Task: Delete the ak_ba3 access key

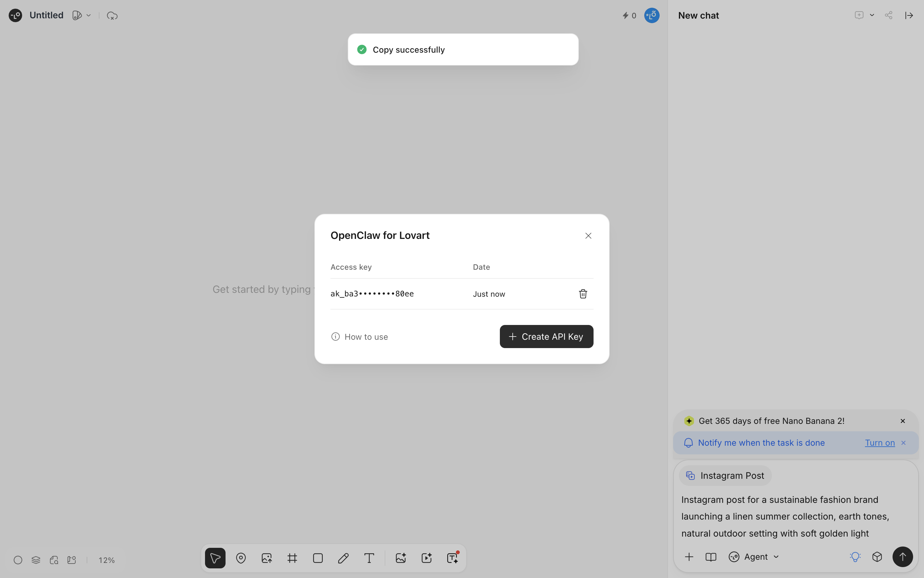Action: pos(583,293)
